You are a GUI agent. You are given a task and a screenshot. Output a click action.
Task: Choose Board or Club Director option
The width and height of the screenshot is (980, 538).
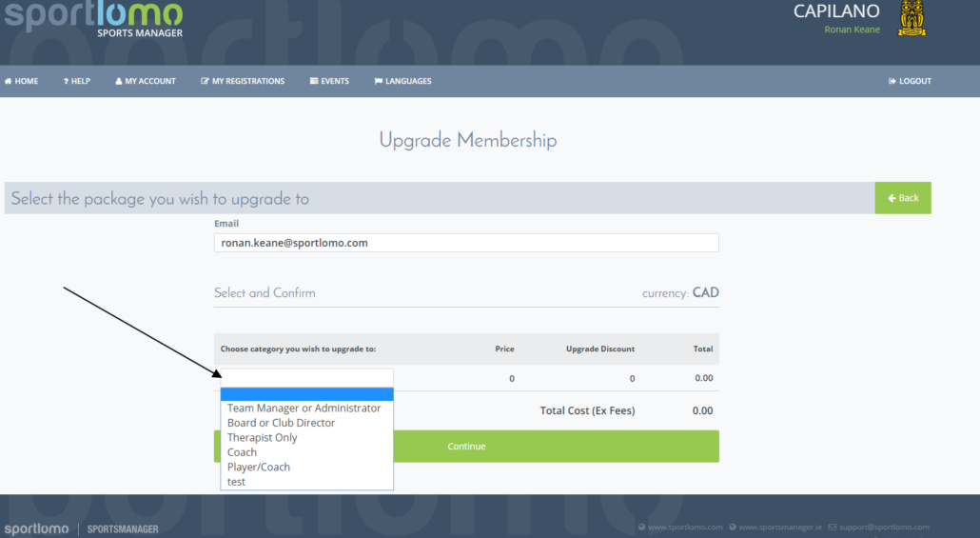coord(282,423)
